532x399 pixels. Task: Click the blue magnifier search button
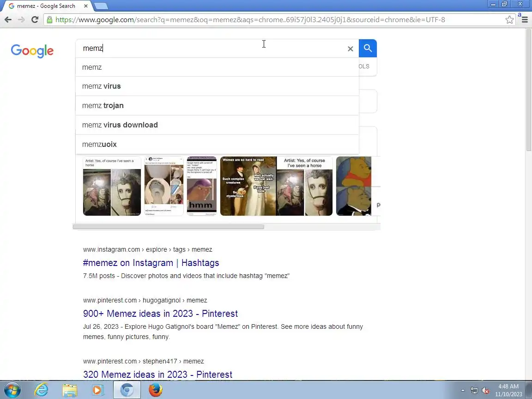[368, 48]
